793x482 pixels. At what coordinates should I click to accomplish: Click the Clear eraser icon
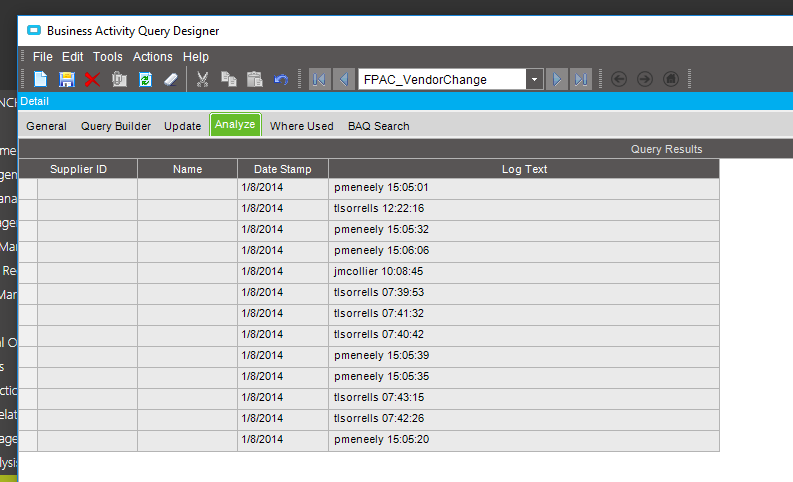(171, 79)
